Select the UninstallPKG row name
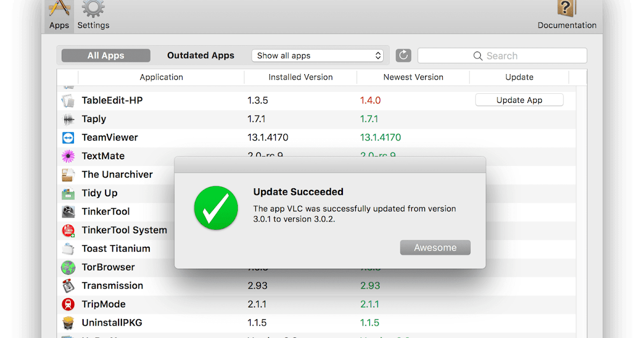 pyautogui.click(x=112, y=323)
